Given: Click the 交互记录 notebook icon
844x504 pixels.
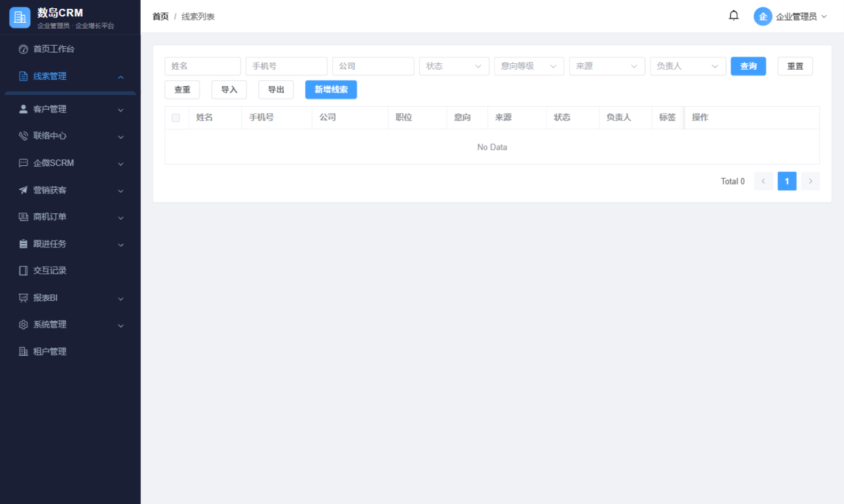Looking at the screenshot, I should click(23, 271).
